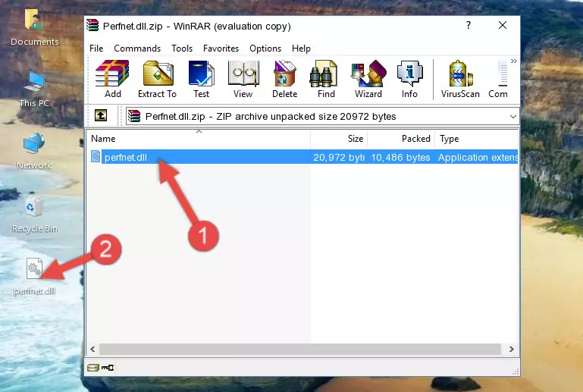This screenshot has width=583, height=392.
Task: Open the Find binoculars tool
Action: [326, 79]
